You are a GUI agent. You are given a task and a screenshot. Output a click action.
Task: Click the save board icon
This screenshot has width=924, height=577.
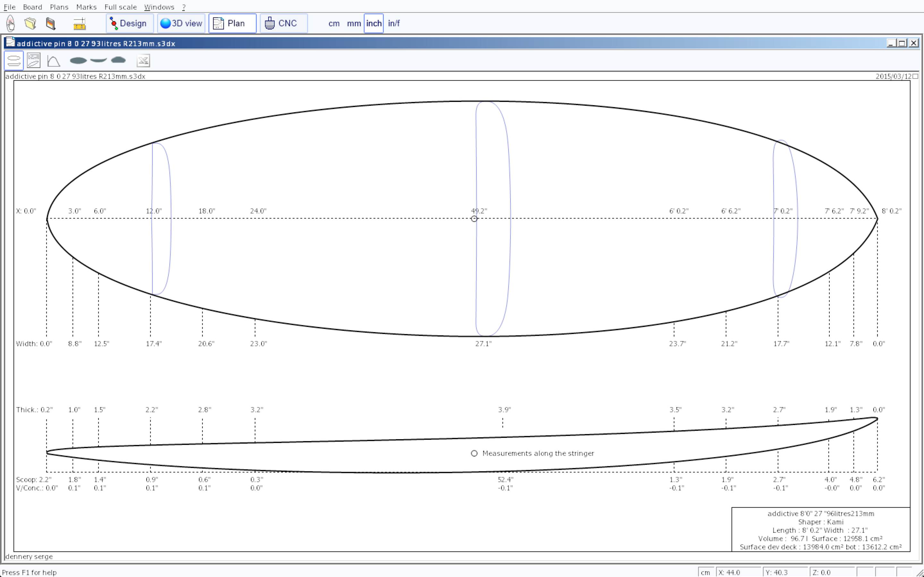(51, 23)
